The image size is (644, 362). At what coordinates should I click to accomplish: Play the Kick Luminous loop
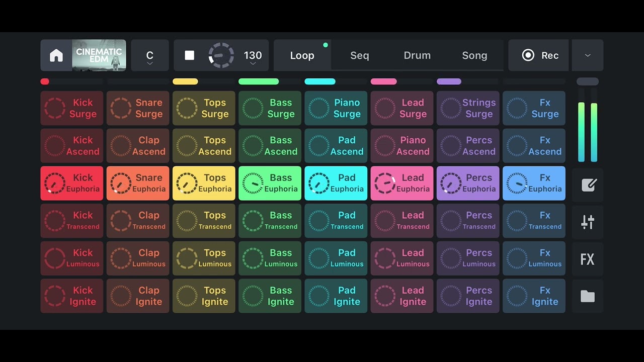tap(72, 258)
